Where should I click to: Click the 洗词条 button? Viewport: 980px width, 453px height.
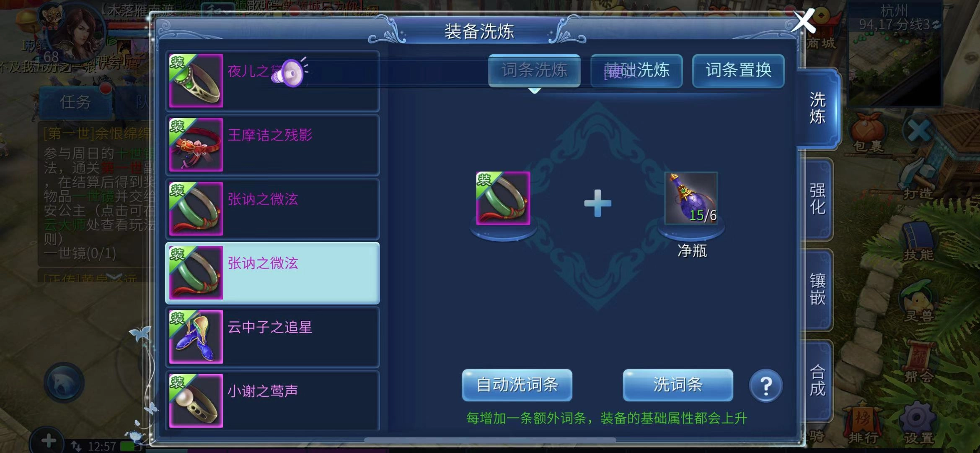[x=678, y=385]
